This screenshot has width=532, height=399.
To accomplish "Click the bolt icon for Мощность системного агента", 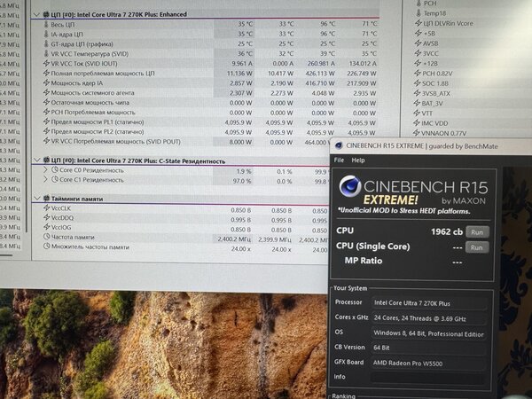I will (x=46, y=92).
